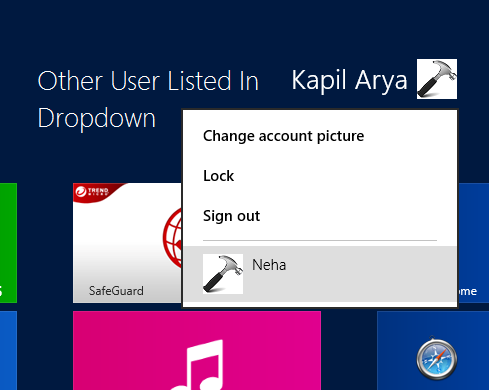
Task: Click the highlighted gray Neha row area
Action: pos(320,274)
